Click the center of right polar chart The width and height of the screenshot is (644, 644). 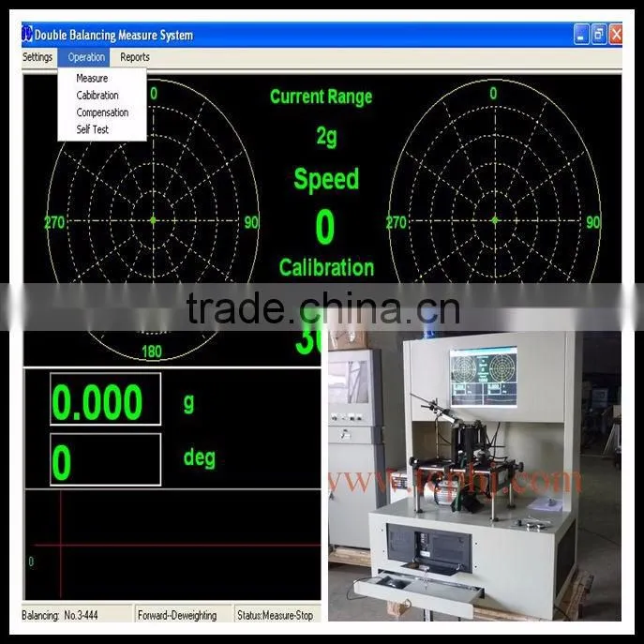tap(495, 220)
